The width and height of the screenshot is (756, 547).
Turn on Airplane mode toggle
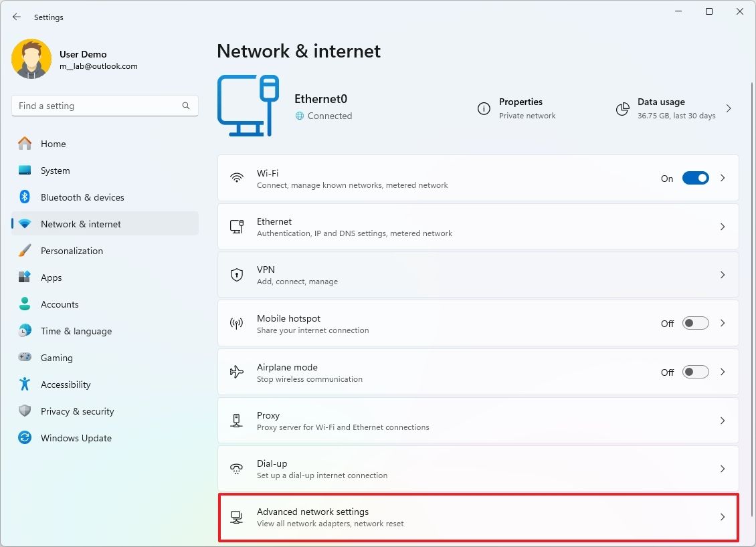[695, 372]
